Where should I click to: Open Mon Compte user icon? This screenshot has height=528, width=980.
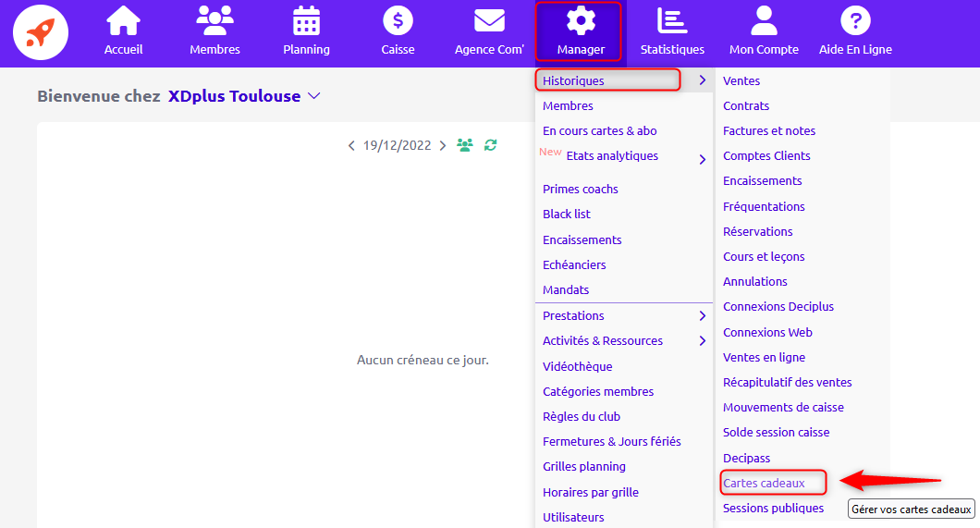point(764,20)
